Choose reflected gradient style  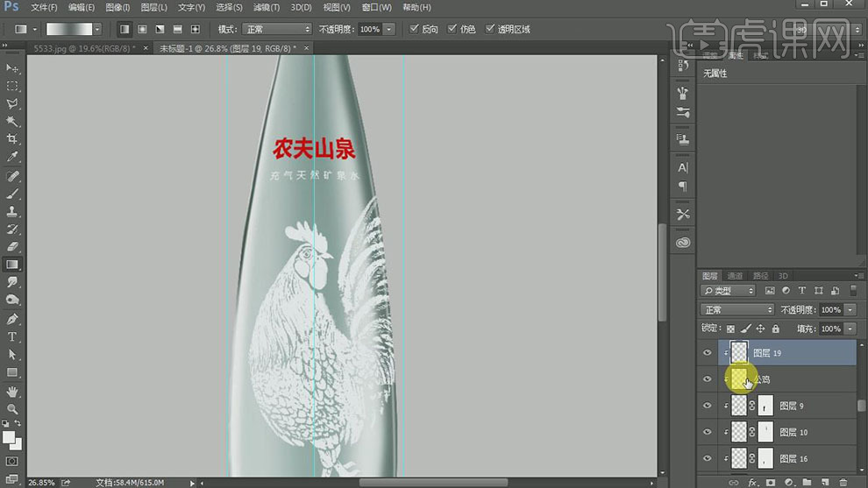(x=178, y=29)
